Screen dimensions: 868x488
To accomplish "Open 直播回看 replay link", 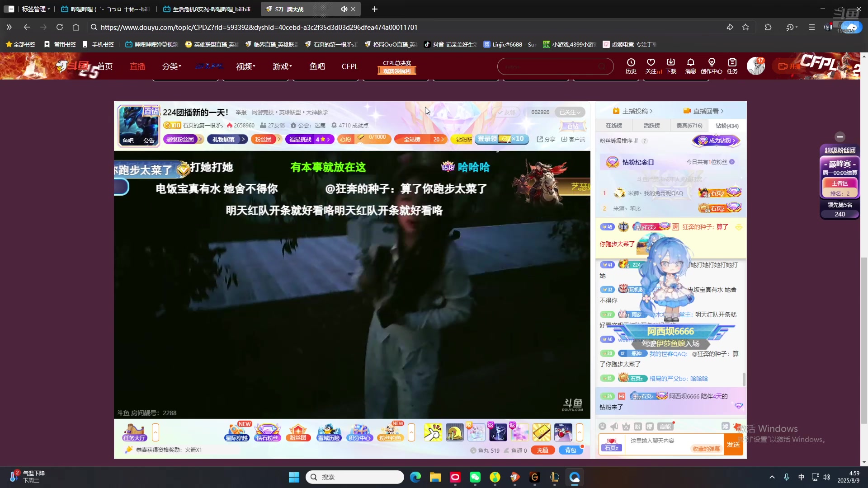I will (x=704, y=111).
